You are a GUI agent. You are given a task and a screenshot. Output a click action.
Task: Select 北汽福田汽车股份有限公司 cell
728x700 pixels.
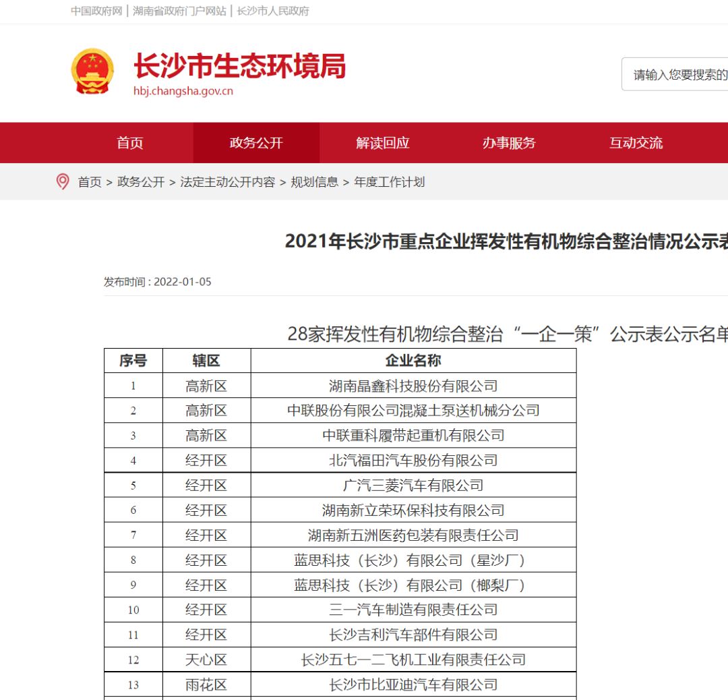414,461
